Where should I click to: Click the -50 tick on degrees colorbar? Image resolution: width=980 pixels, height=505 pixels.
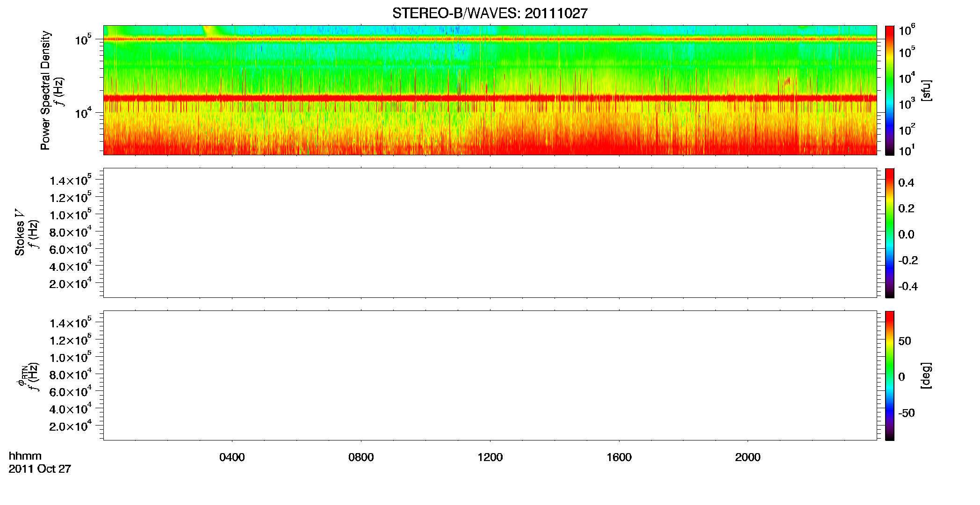[905, 413]
